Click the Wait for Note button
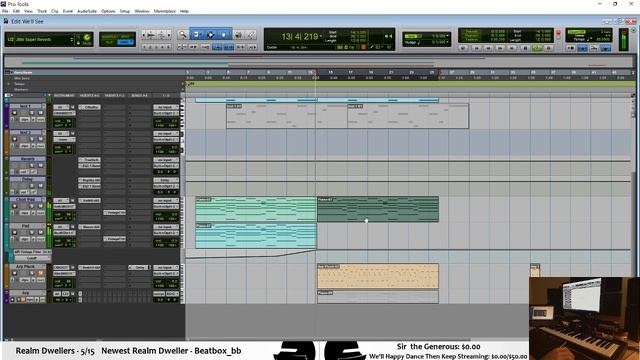The image size is (640, 360). (x=571, y=48)
